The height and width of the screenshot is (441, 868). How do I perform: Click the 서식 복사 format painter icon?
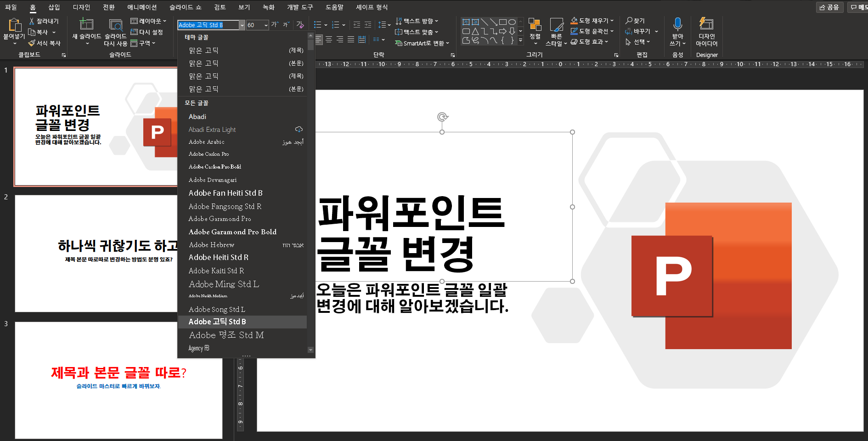pos(32,43)
